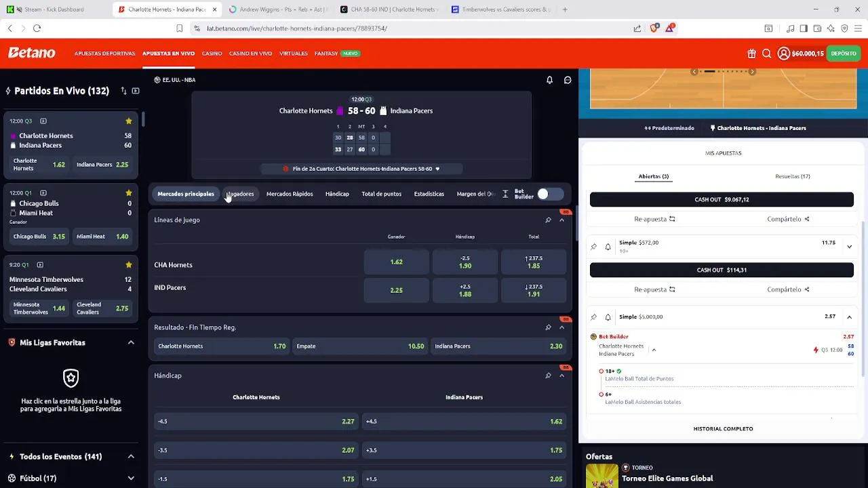Open a new browser tab with plus button
The width and height of the screenshot is (868, 488).
pos(565,9)
